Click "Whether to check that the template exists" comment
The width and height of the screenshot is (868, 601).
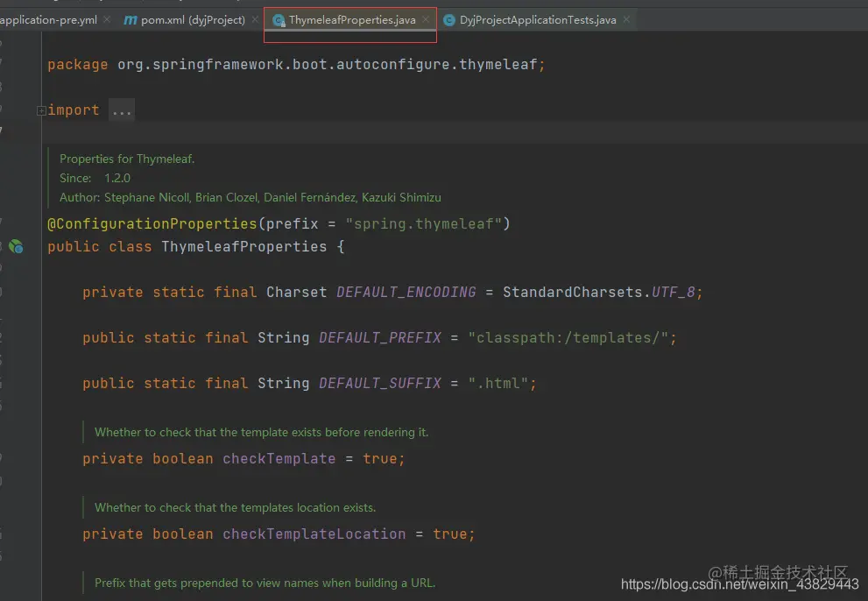[261, 432]
